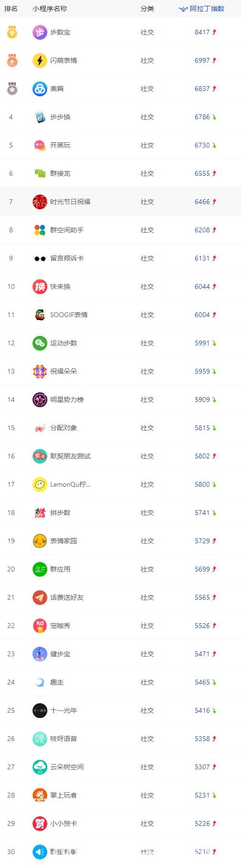Click the 吱呀语音 teal icon
The image size is (241, 868).
coord(40,739)
